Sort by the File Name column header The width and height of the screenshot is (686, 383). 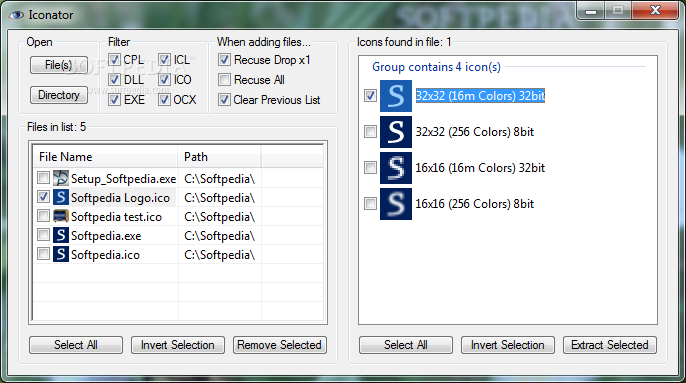coord(105,157)
